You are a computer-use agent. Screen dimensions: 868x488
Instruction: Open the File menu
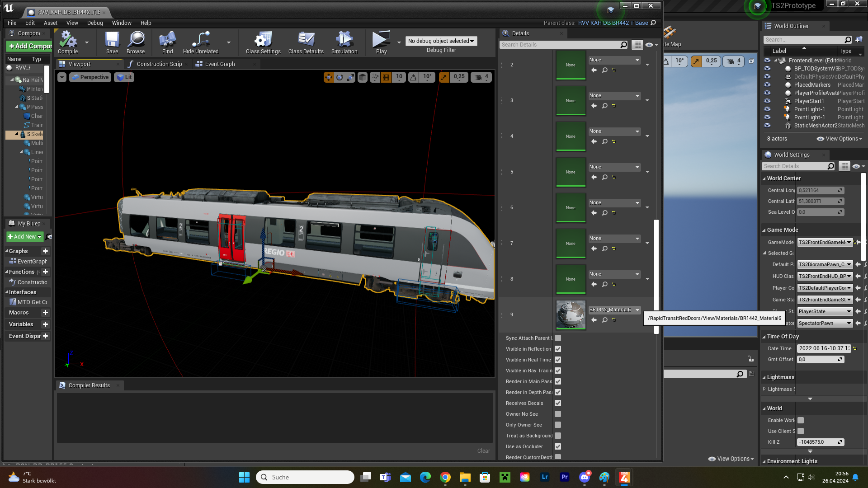[x=12, y=23]
